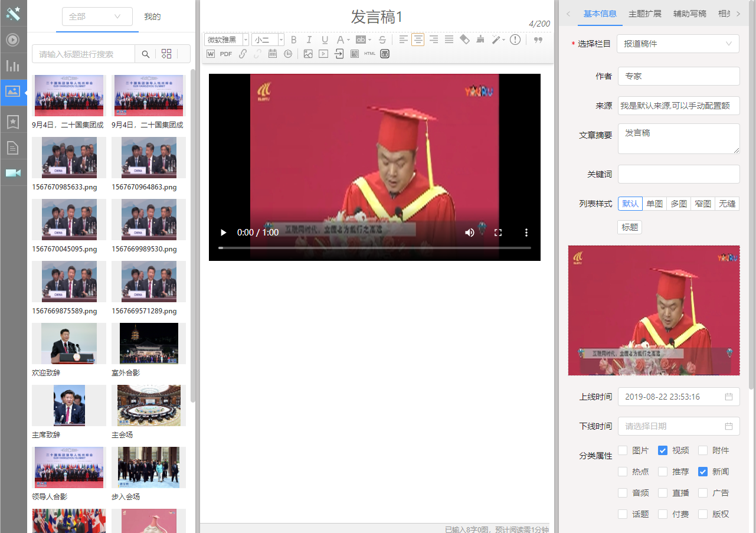Image resolution: width=756 pixels, height=533 pixels.
Task: Switch to HTML source view
Action: (x=369, y=54)
